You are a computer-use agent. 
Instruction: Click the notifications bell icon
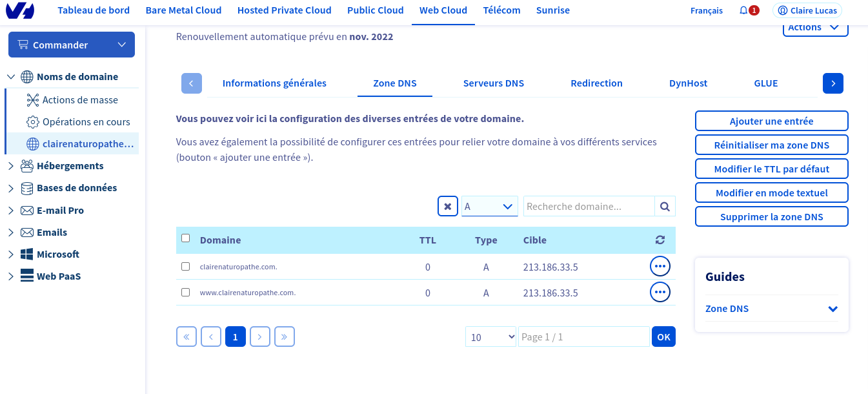[744, 11]
